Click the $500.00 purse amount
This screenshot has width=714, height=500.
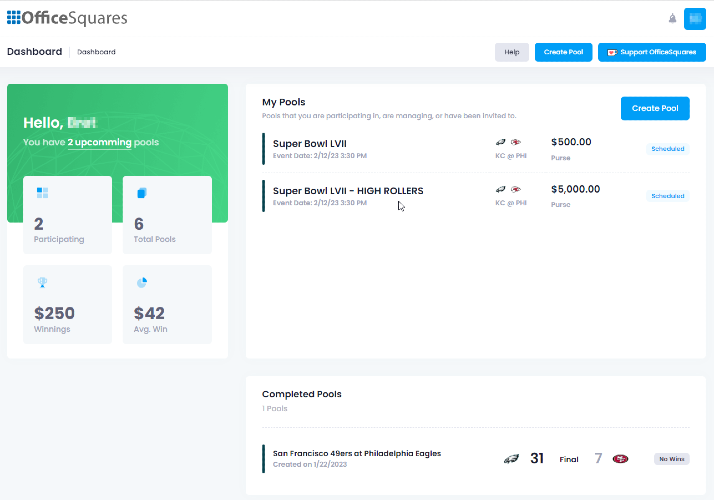(571, 142)
